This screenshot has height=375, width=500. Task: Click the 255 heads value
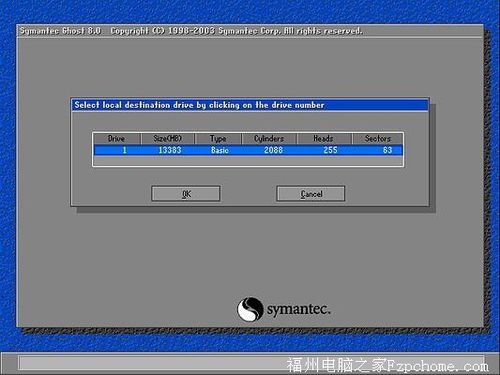point(330,150)
